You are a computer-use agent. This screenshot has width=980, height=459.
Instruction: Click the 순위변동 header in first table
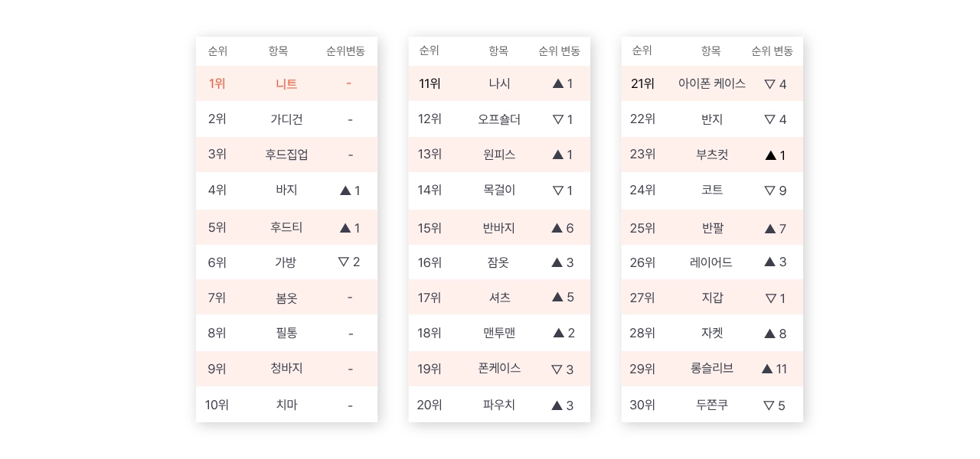[345, 51]
